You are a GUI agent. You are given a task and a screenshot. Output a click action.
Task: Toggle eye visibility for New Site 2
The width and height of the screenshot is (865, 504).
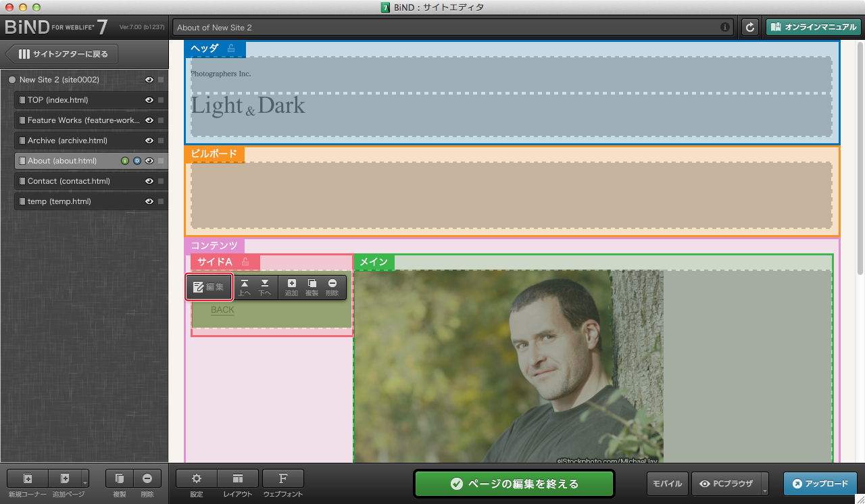149,80
